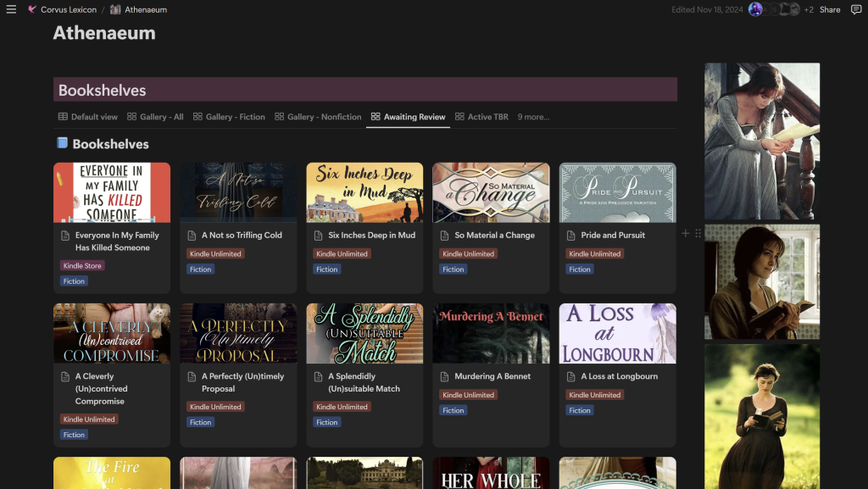Open the Default view tab

point(88,117)
